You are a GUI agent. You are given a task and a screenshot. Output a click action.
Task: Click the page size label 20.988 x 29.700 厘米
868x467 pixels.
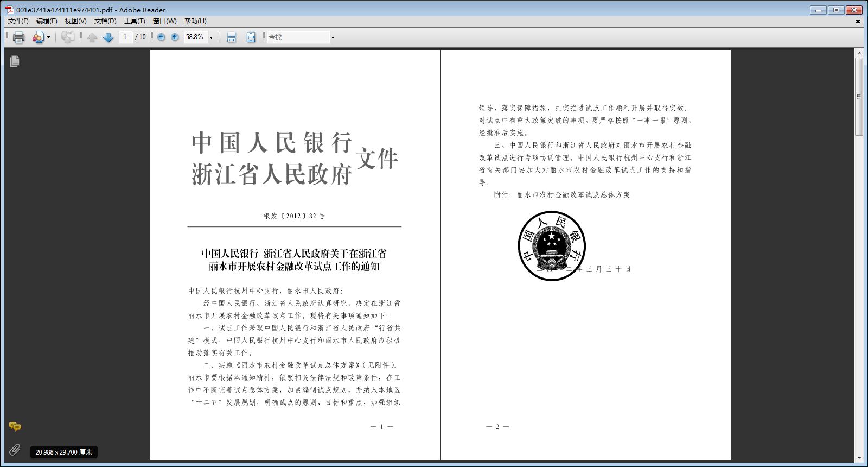(64, 452)
